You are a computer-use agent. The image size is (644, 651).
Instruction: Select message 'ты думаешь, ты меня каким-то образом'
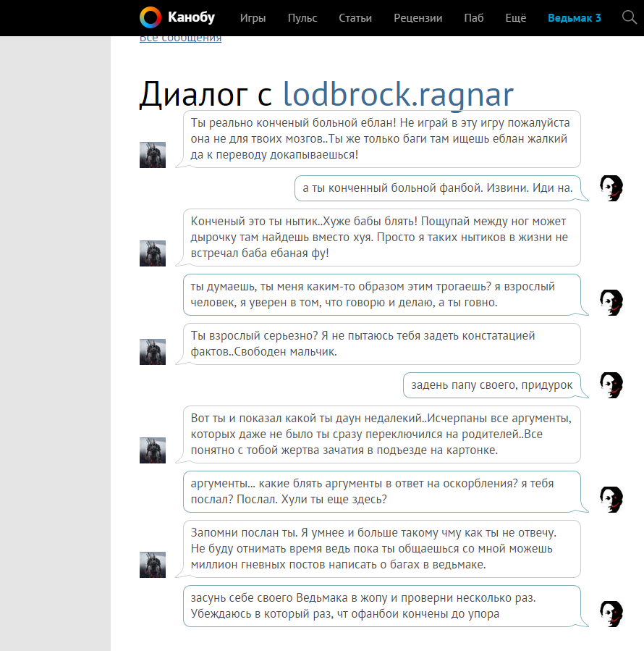pos(382,294)
